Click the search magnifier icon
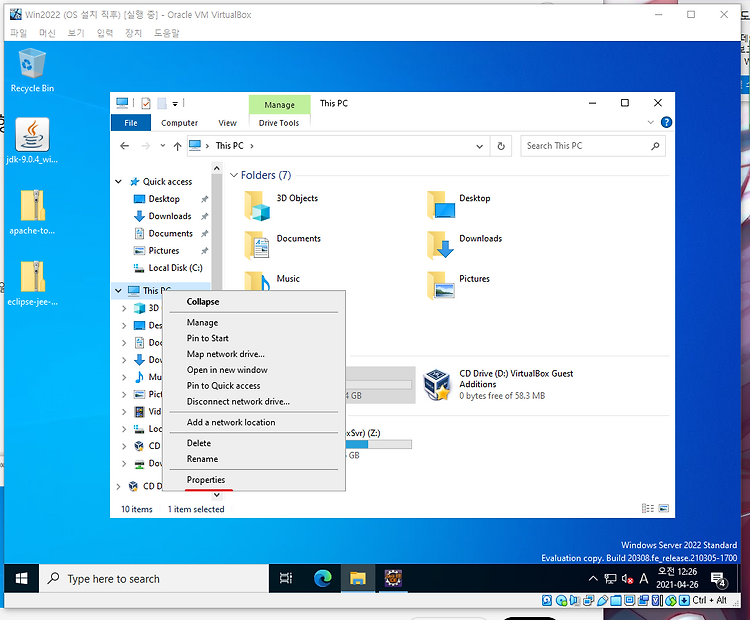 point(655,146)
